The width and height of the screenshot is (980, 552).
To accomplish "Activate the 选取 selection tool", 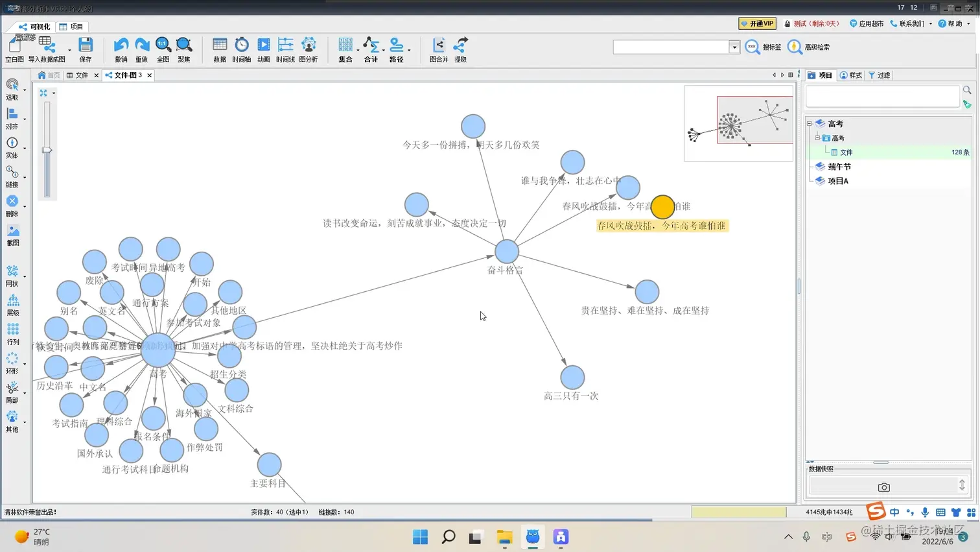I will 12,90.
